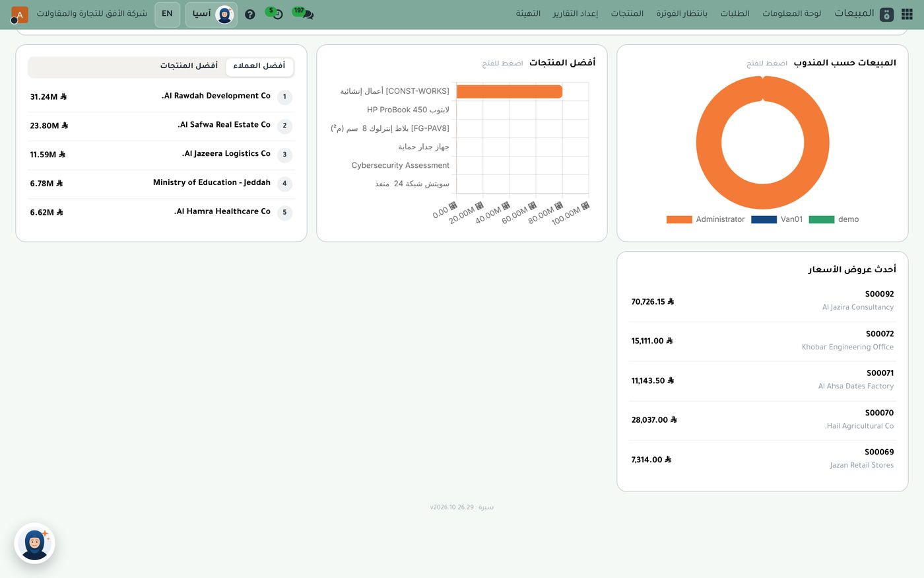Open the floating assistant avatar
Screen dimensions: 924x578
pyautogui.click(x=35, y=544)
